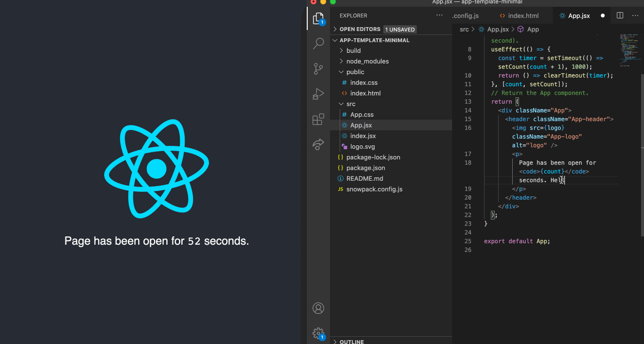The image size is (644, 344).
Task: Open the Accounts icon near the bottom
Action: coord(318,308)
